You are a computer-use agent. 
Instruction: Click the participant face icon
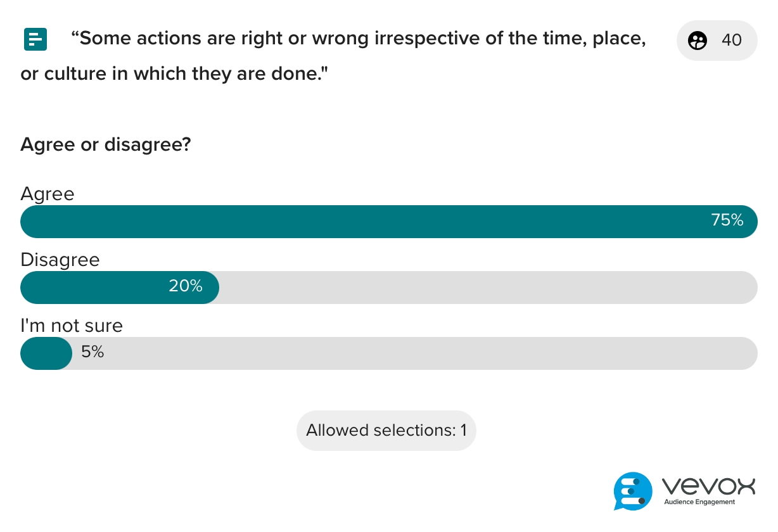[x=698, y=41]
